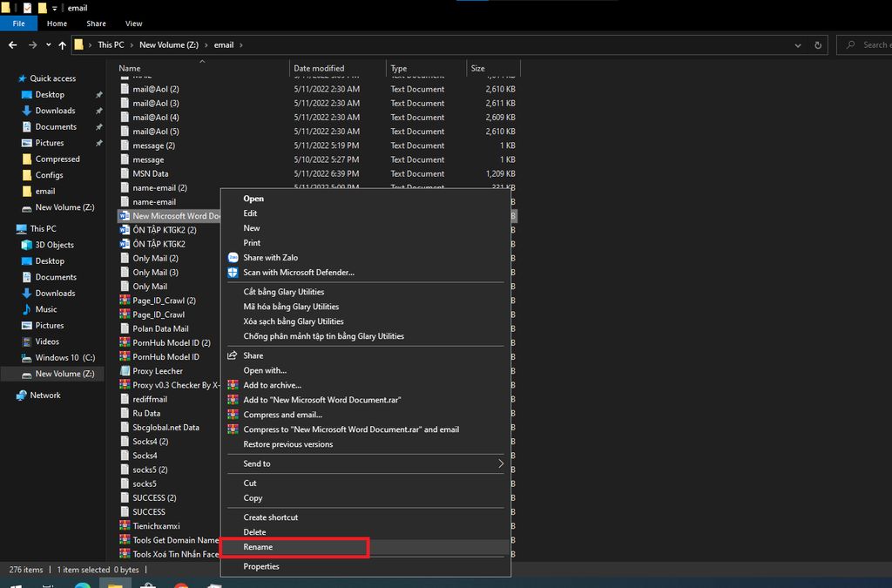Open Videos icon in sidebar
Screen dimensions: 892x588
click(26, 341)
